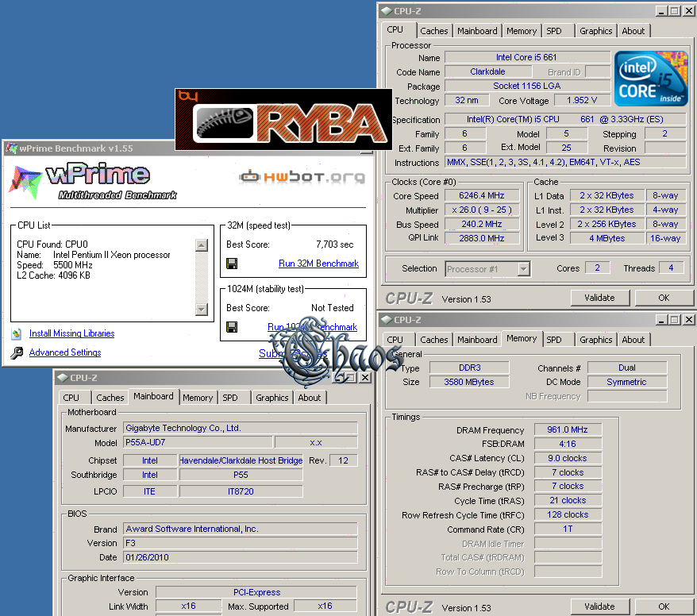Click the FSB:DRAM value 4:16
This screenshot has height=616, width=697.
(568, 444)
